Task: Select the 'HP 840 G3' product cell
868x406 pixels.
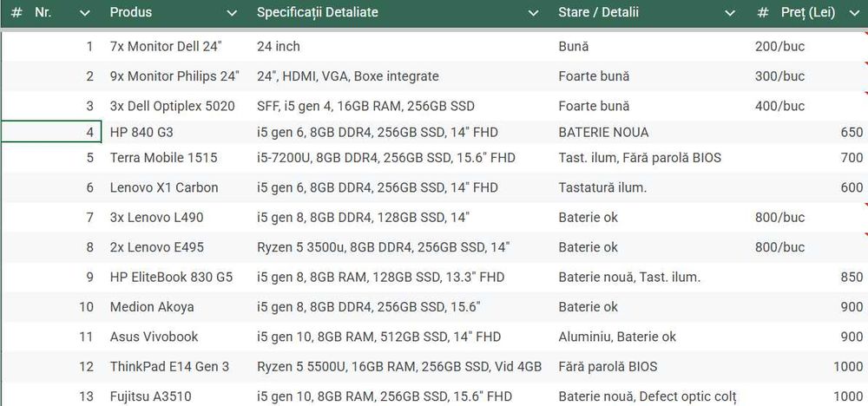Action: click(141, 132)
